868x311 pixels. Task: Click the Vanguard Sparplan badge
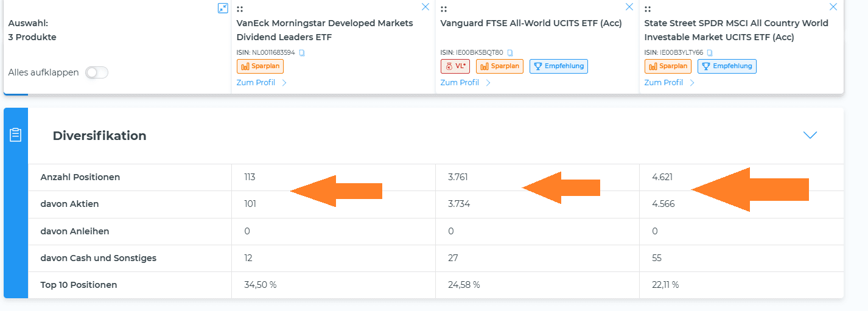click(x=500, y=66)
